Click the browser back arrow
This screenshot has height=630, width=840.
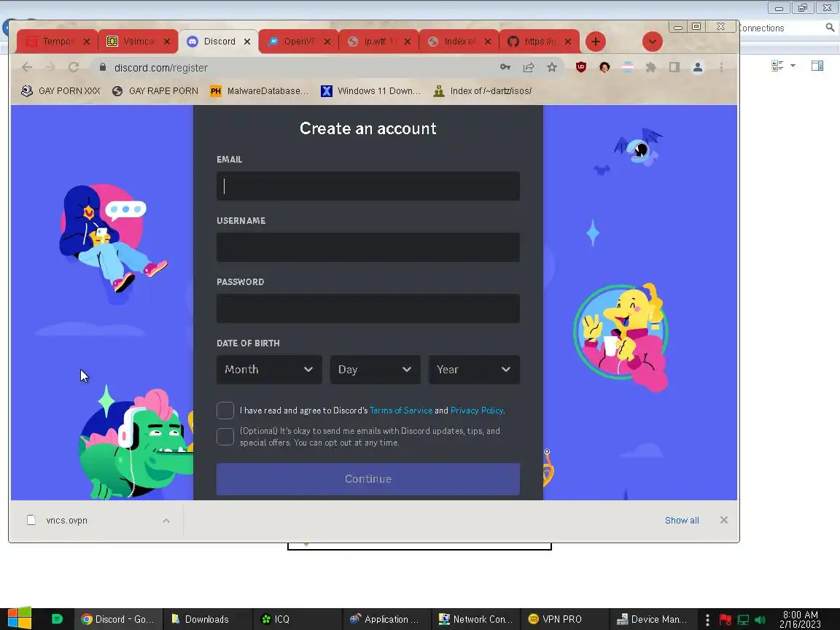27,67
